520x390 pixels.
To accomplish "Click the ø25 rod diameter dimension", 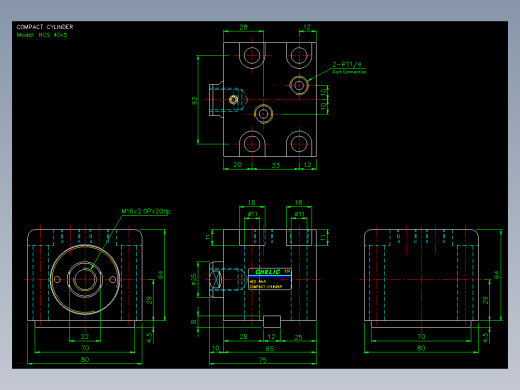I will click(x=194, y=279).
